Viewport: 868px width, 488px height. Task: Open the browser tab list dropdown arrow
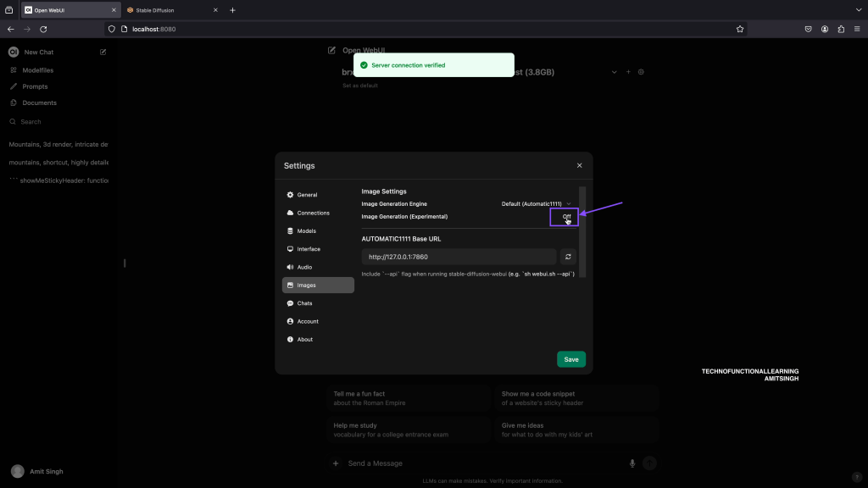[858, 10]
